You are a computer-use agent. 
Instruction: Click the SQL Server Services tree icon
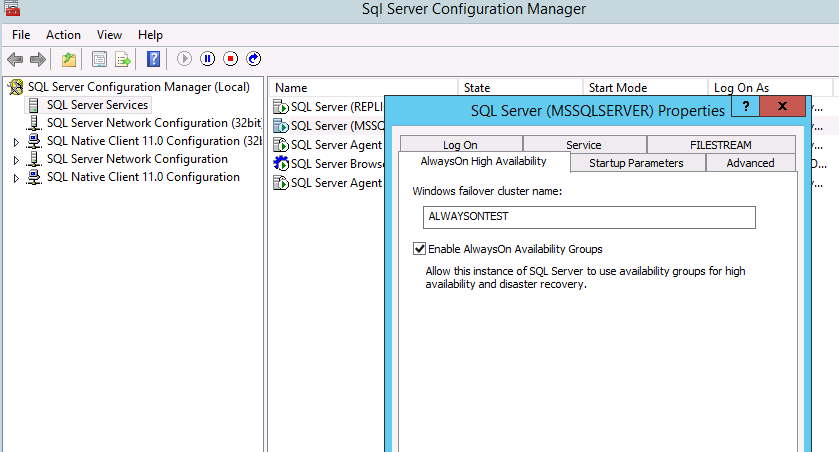(x=33, y=105)
